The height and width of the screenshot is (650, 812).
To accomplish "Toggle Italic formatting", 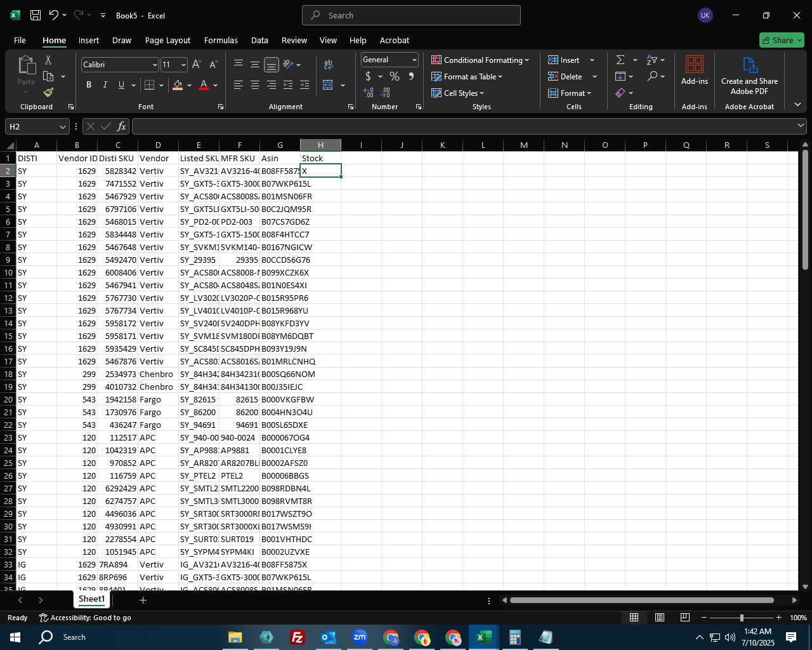I will point(105,85).
